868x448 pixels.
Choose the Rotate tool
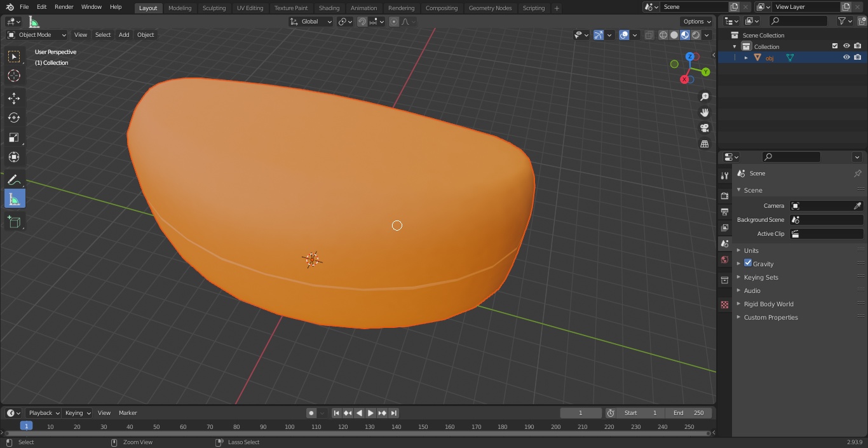[14, 118]
